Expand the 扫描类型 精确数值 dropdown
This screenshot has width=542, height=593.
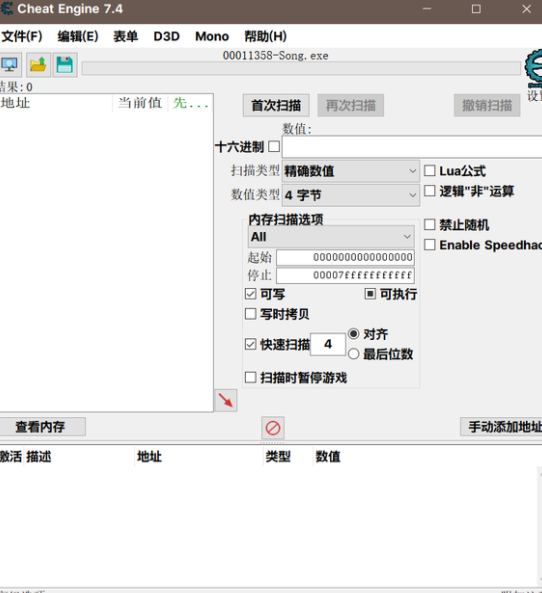351,171
